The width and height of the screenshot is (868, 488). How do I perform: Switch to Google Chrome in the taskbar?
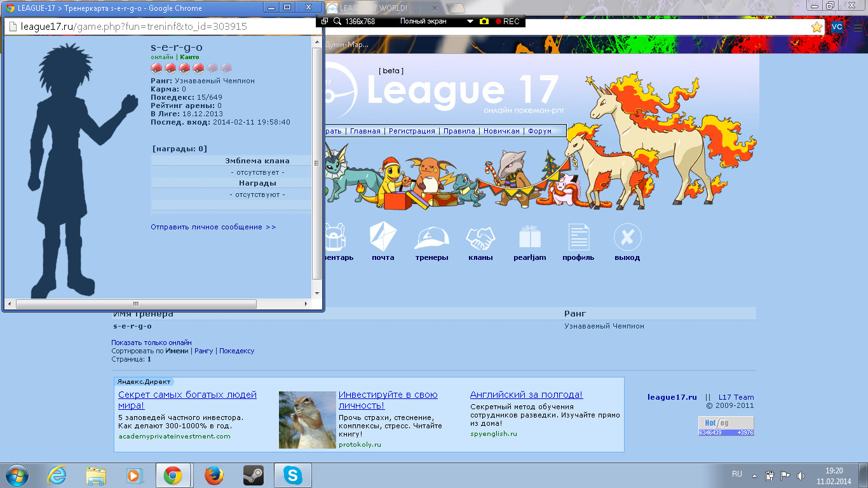point(173,475)
